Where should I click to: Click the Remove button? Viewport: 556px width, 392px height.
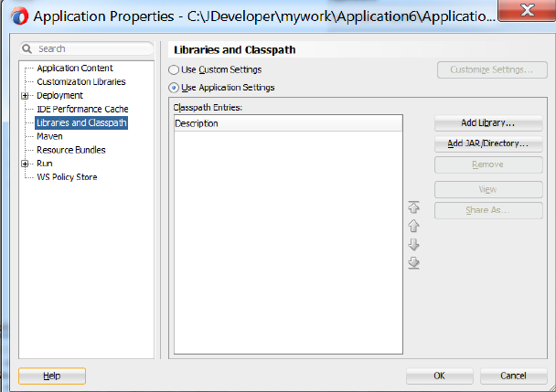(x=488, y=164)
